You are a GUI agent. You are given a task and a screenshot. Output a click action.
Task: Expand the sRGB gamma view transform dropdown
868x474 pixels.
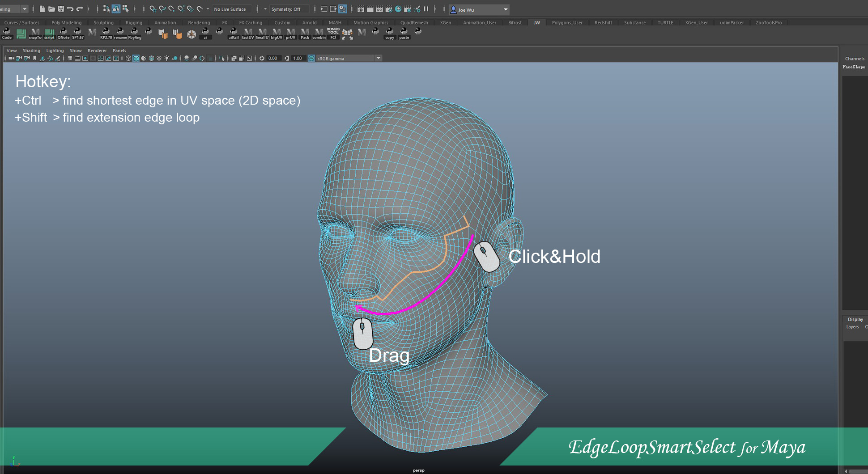[x=379, y=59]
